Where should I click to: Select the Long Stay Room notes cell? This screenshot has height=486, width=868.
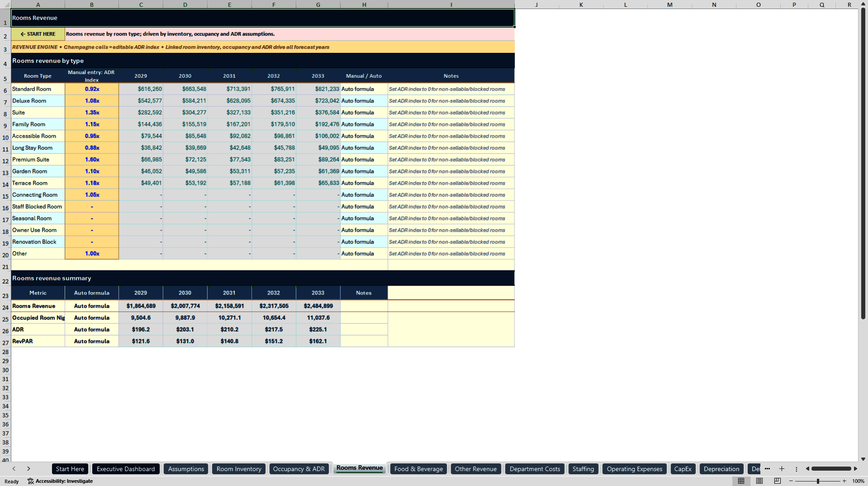pyautogui.click(x=451, y=148)
